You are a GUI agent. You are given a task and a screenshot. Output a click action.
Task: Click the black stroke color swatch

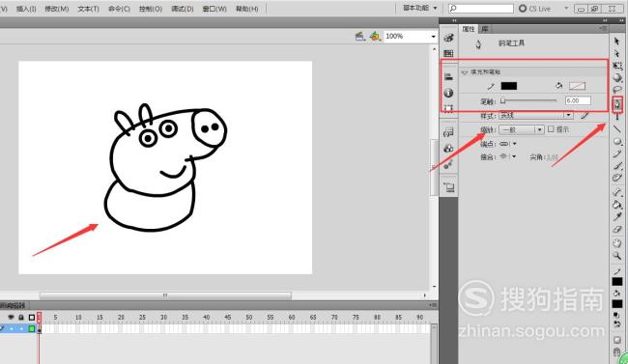coord(509,86)
